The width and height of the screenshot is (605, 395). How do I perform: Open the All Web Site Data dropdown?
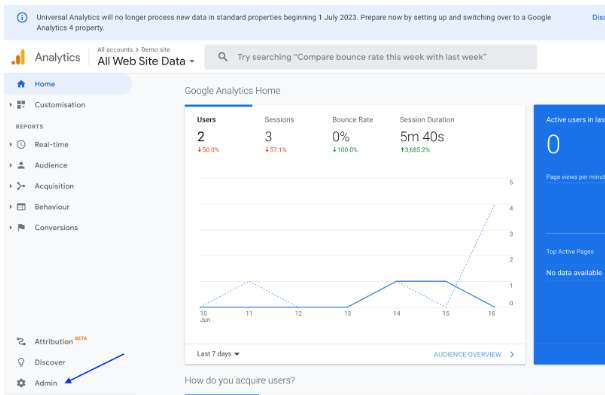(x=146, y=61)
